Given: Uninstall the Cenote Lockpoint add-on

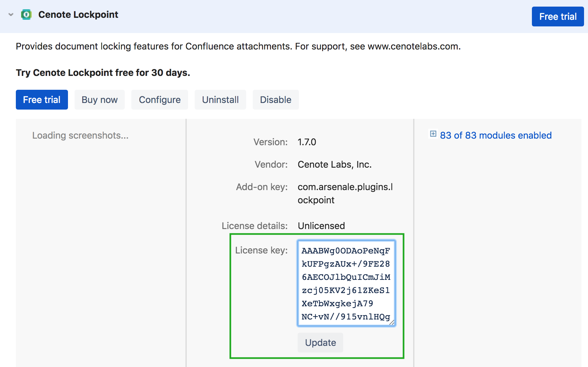Looking at the screenshot, I should pyautogui.click(x=220, y=100).
